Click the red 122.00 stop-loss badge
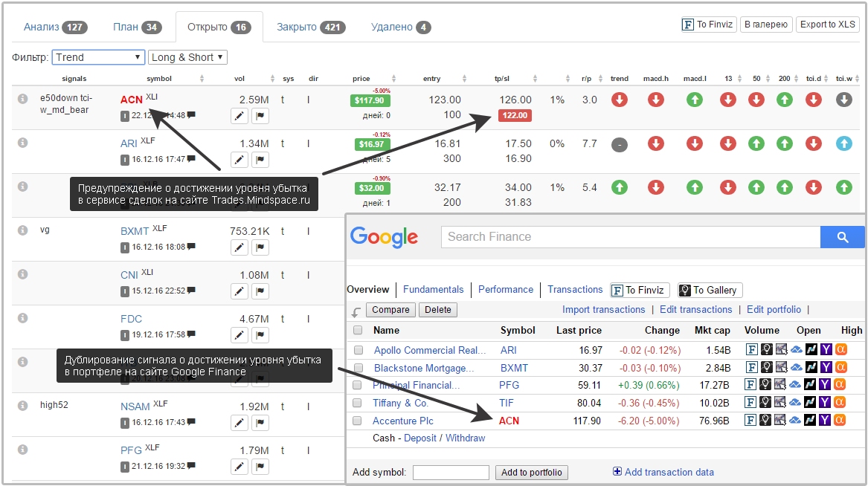Screen dimensions: 868x486 click(515, 116)
